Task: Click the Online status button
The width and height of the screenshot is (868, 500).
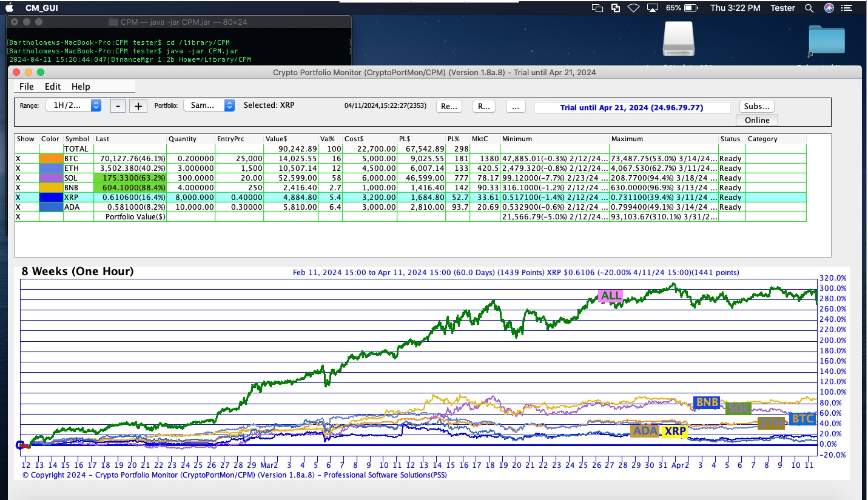Action: 757,120
